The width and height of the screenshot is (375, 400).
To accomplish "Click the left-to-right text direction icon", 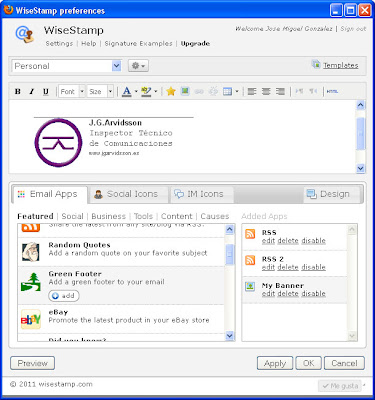I will [x=299, y=91].
